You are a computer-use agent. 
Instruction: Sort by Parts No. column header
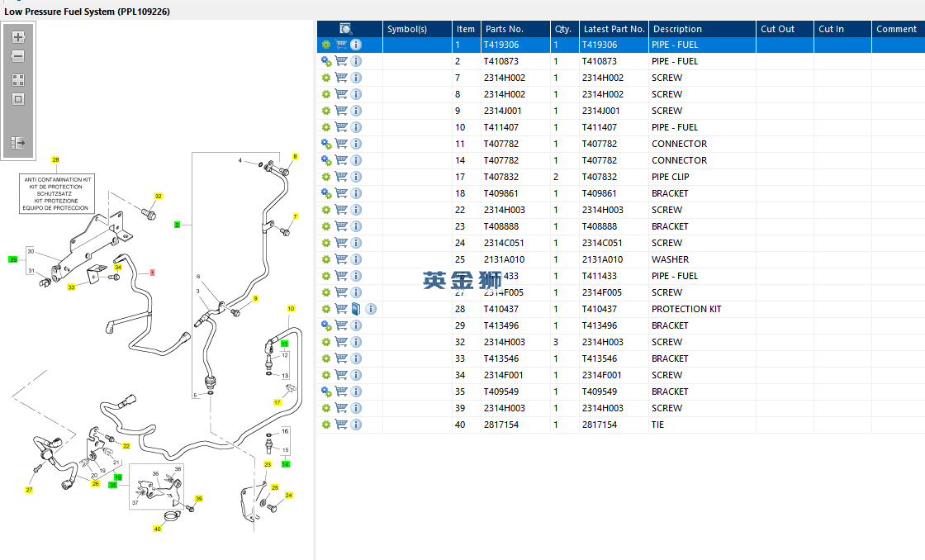click(x=515, y=29)
